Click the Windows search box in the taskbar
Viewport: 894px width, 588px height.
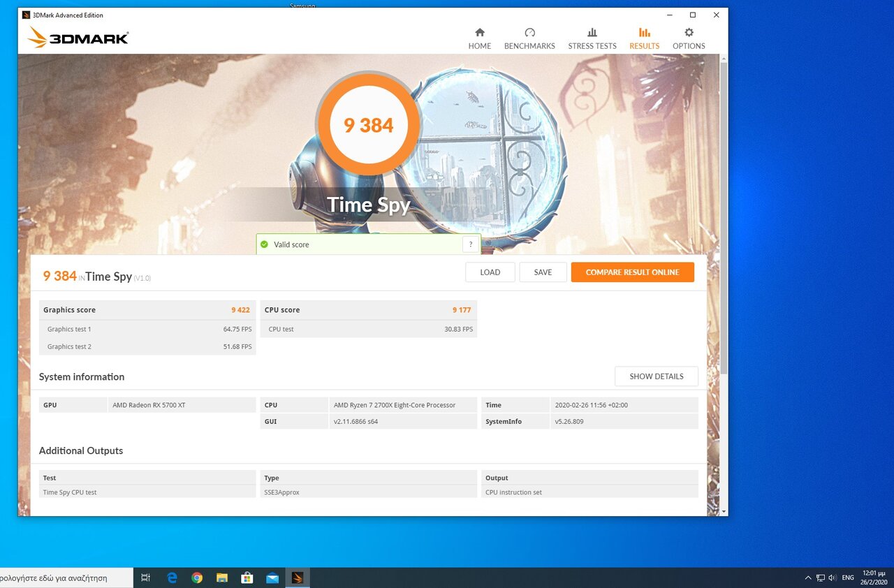(66, 578)
